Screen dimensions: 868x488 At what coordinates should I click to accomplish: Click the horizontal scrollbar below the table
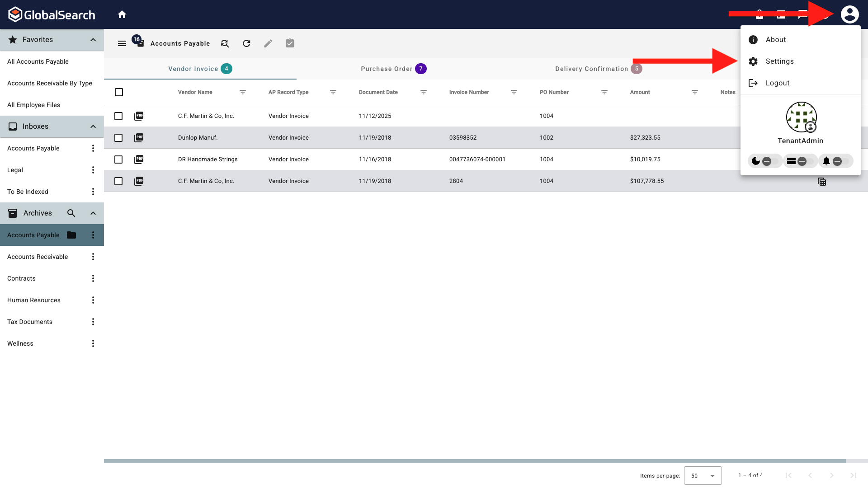tap(475, 461)
